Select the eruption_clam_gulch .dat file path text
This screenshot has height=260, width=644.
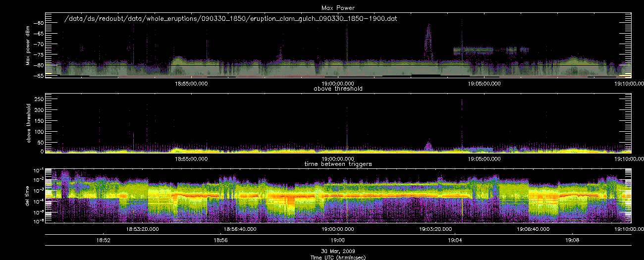pos(231,19)
